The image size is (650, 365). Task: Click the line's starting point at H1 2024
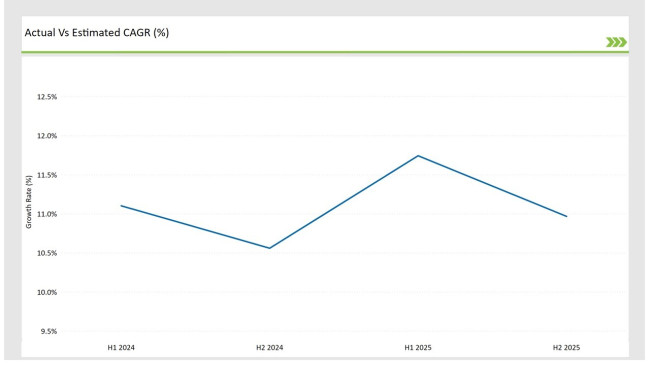coord(121,206)
